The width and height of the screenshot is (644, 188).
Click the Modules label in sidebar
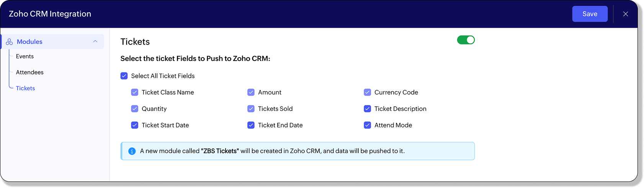pyautogui.click(x=29, y=42)
